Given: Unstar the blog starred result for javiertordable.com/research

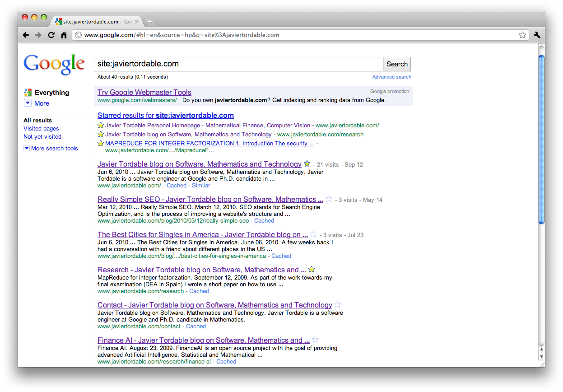Looking at the screenshot, I should coord(101,135).
